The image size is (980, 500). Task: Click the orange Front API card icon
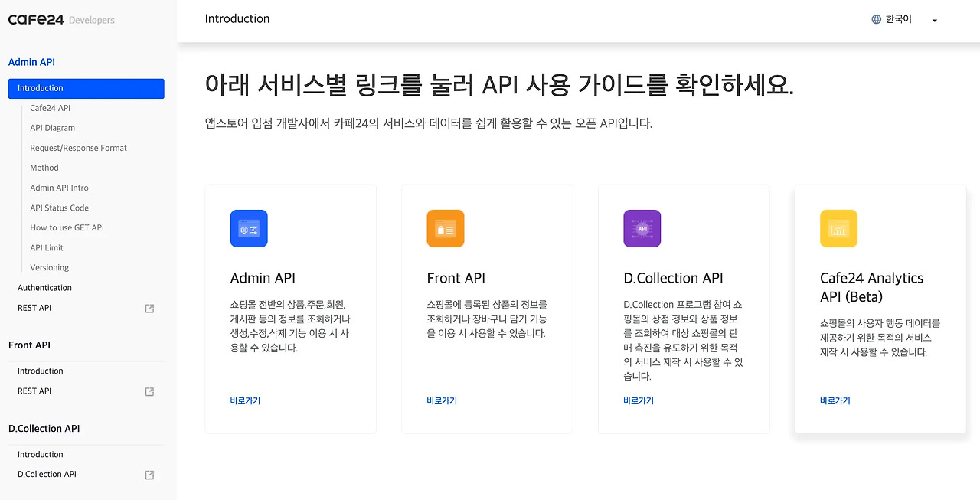coord(445,228)
